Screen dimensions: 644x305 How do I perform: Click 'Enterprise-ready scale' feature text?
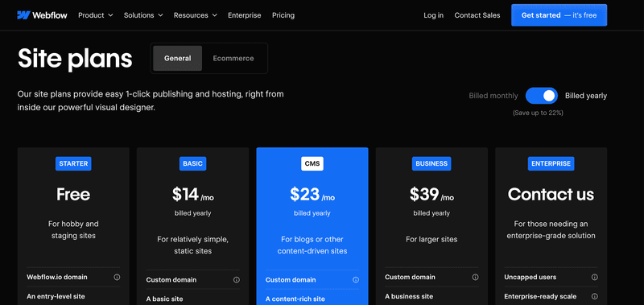(x=540, y=296)
